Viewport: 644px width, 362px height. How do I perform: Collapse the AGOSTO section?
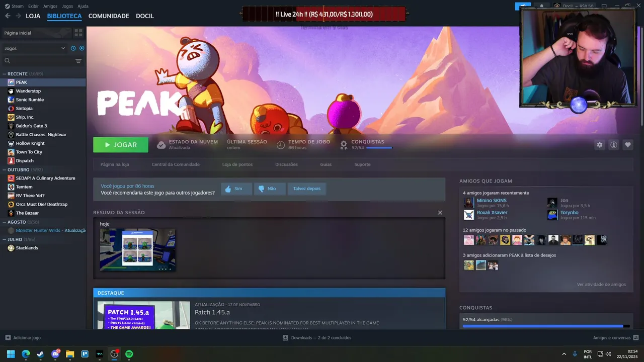(x=5, y=222)
